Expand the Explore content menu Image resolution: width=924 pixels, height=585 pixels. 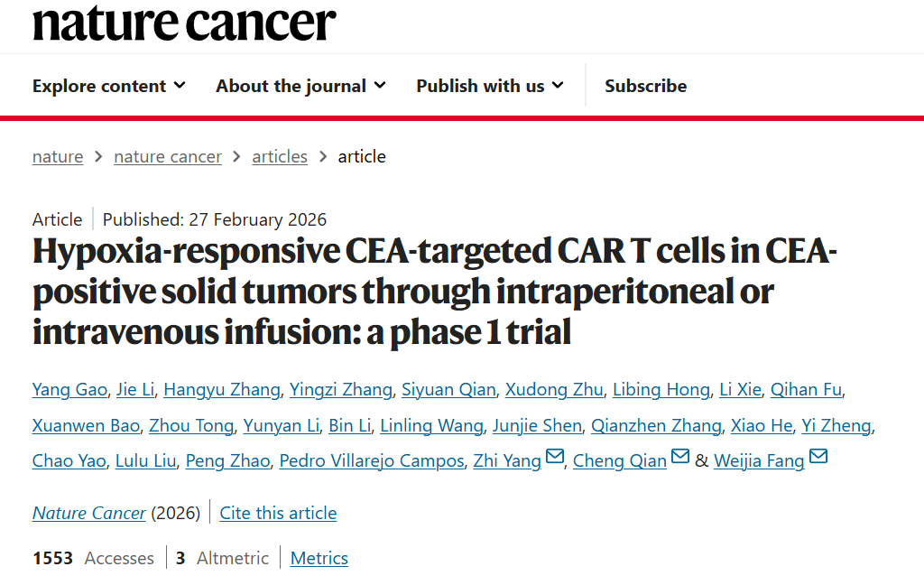(109, 86)
